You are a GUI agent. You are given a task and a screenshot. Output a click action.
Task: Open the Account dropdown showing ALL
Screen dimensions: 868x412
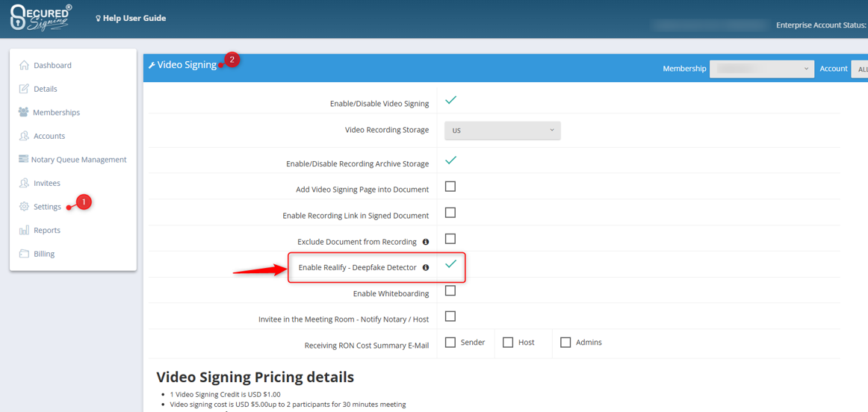[860, 69]
